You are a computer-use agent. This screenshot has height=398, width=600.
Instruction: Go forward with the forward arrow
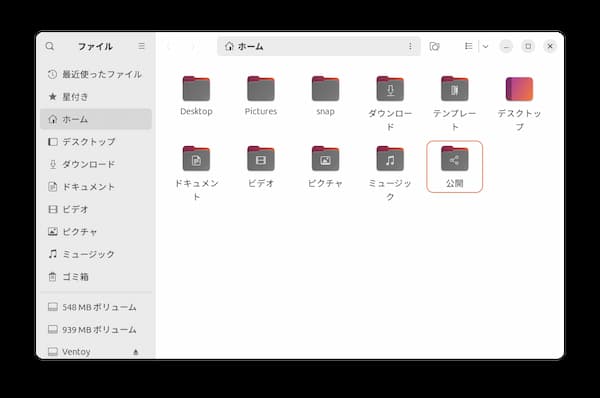(x=193, y=46)
